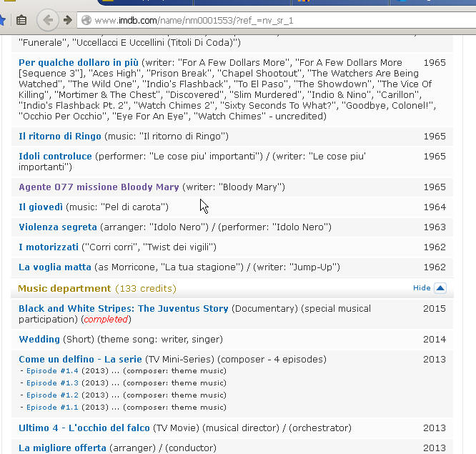Open Come un delfino - La serie link
The image size is (476, 454).
click(80, 359)
